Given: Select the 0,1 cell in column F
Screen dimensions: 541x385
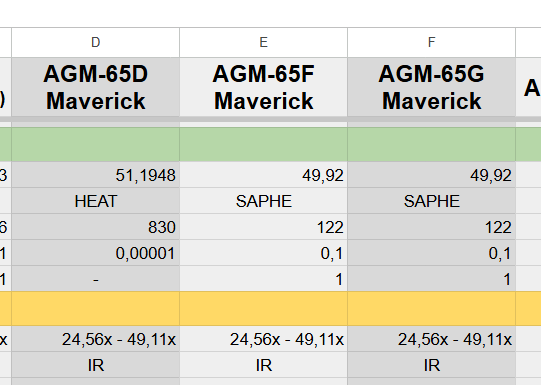Looking at the screenshot, I should point(431,253).
